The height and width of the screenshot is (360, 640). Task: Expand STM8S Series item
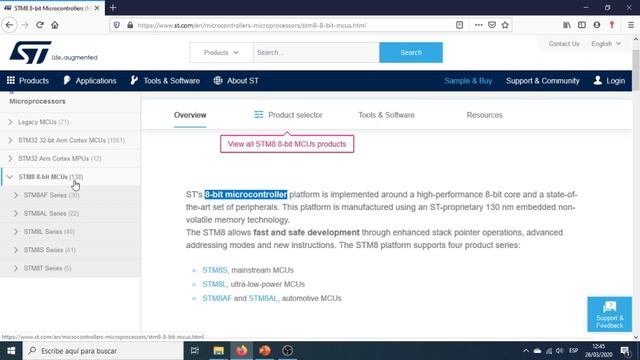pos(16,250)
